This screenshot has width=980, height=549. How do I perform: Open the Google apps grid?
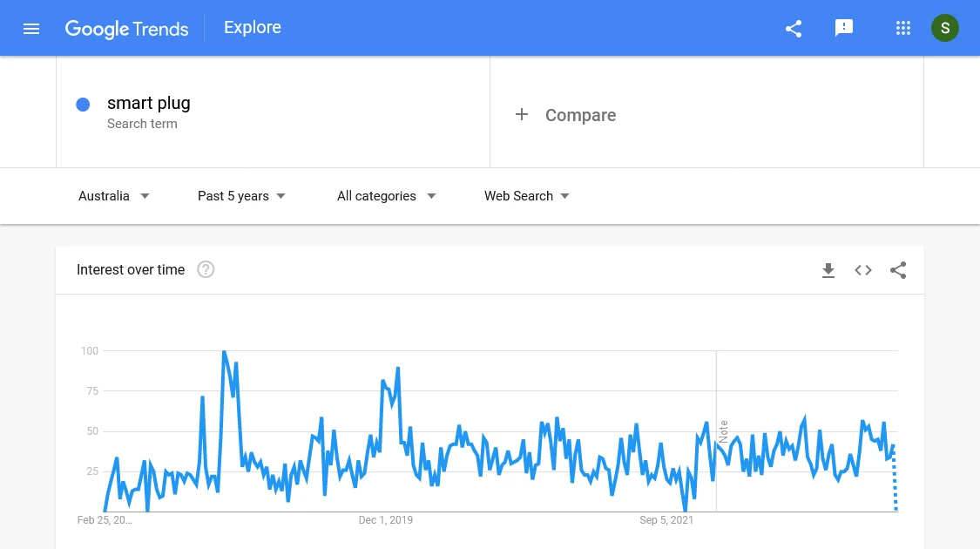point(903,28)
